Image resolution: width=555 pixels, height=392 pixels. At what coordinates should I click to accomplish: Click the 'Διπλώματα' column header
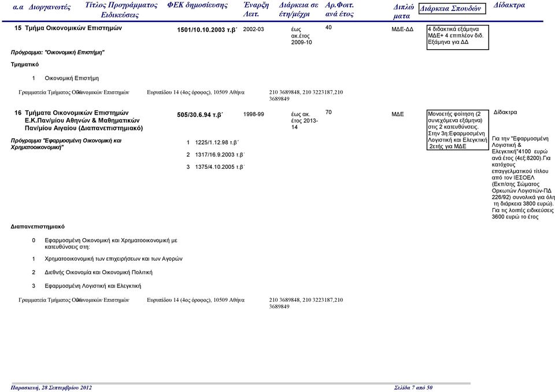point(404,12)
